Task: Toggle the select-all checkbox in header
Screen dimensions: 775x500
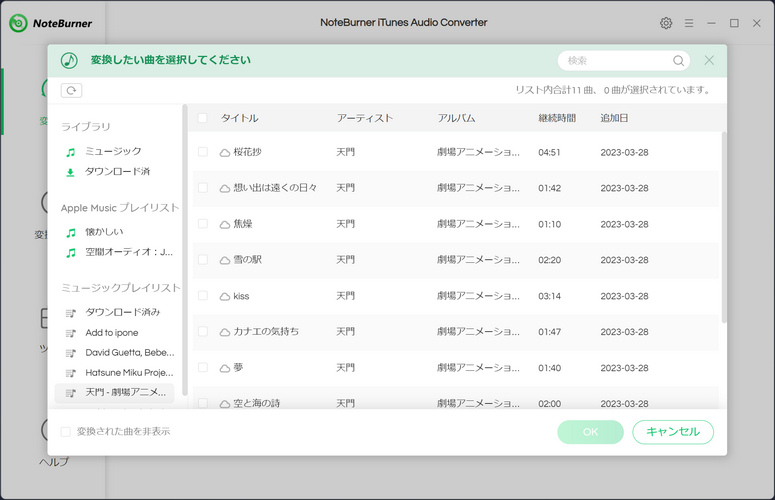Action: click(x=202, y=118)
